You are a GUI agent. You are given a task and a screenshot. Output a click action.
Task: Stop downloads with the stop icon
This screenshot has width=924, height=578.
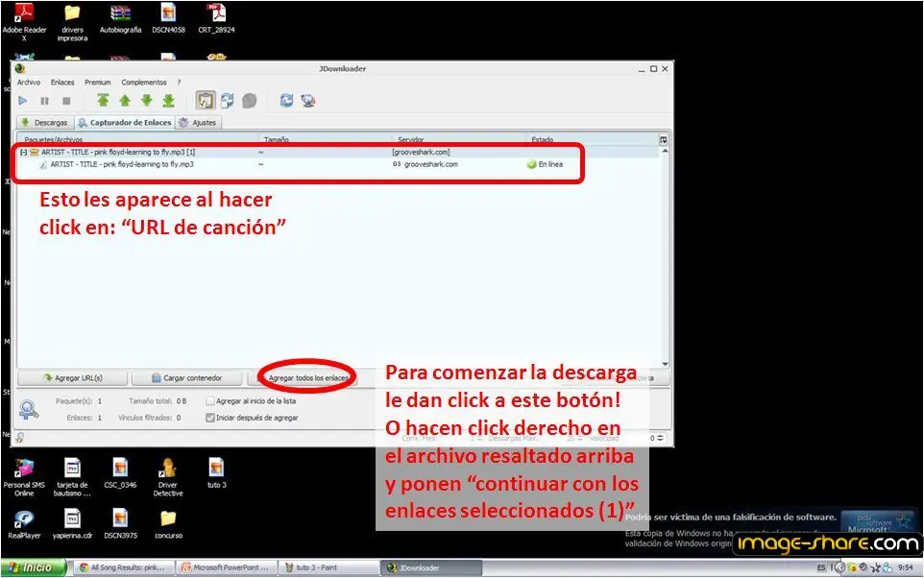click(x=66, y=101)
